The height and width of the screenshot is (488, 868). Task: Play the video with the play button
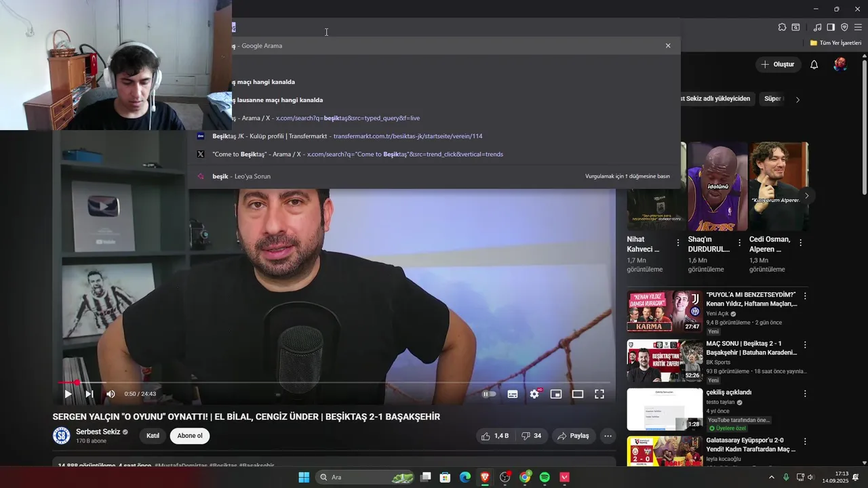coord(68,394)
